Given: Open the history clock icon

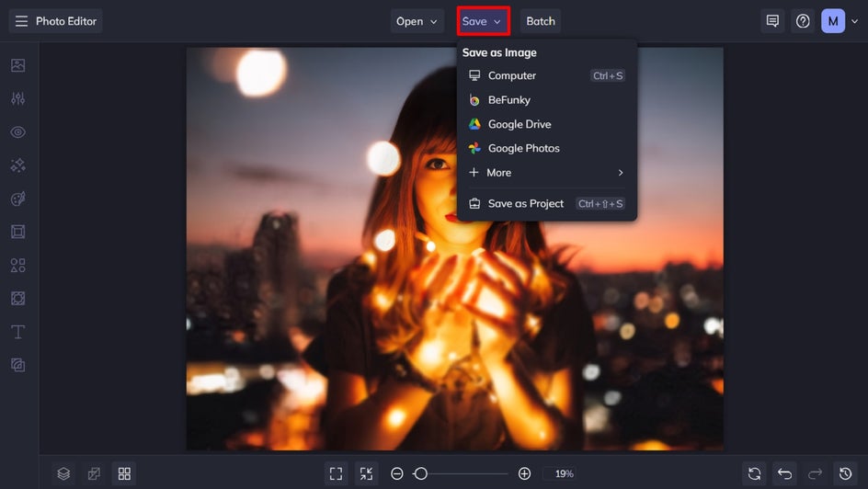Looking at the screenshot, I should [x=845, y=473].
